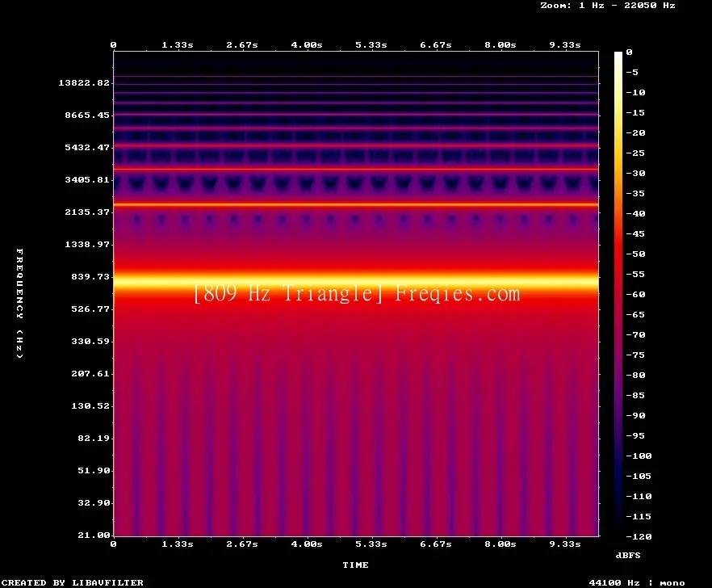
Task: Choose the -90 dBFS scale label
Action: click(635, 416)
